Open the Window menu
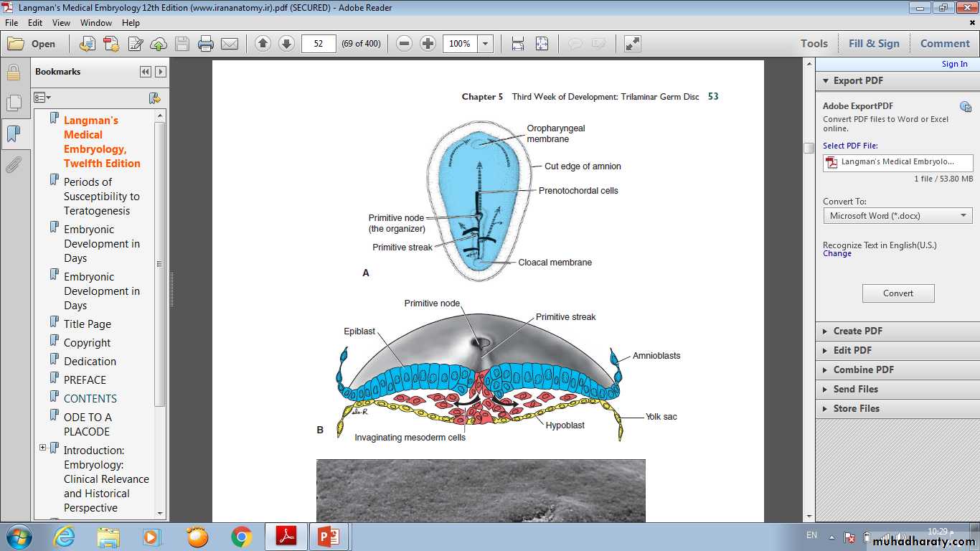This screenshot has height=551, width=980. tap(96, 23)
